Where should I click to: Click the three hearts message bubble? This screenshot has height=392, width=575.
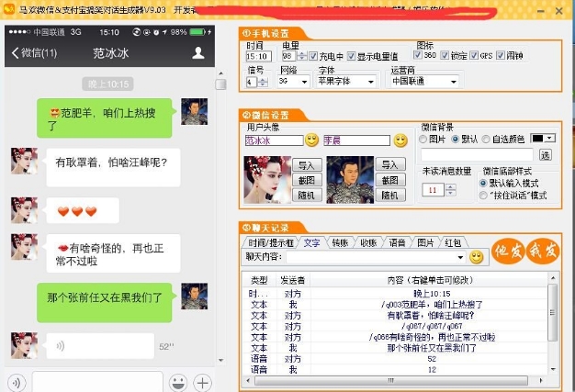click(x=83, y=210)
